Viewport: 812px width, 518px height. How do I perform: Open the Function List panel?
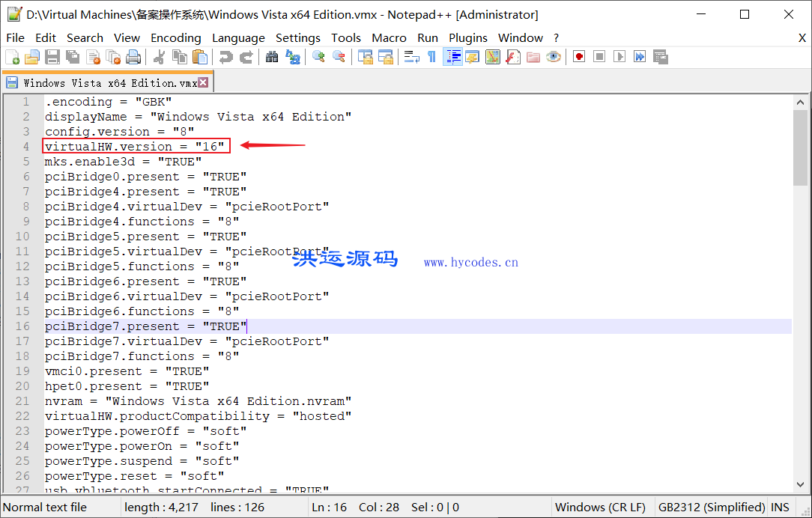point(512,57)
